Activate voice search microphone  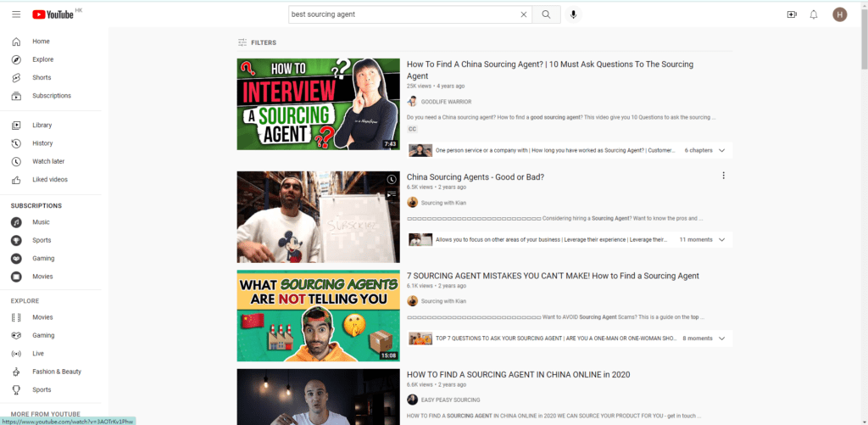pyautogui.click(x=574, y=14)
